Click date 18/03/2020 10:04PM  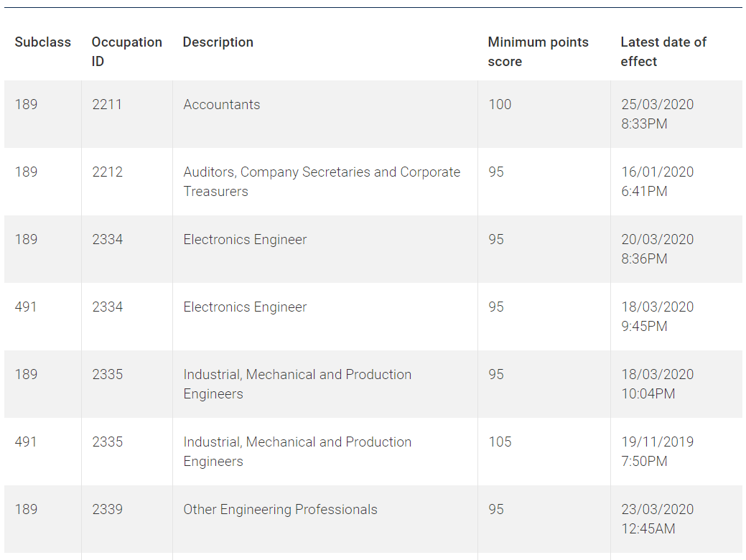(x=657, y=384)
